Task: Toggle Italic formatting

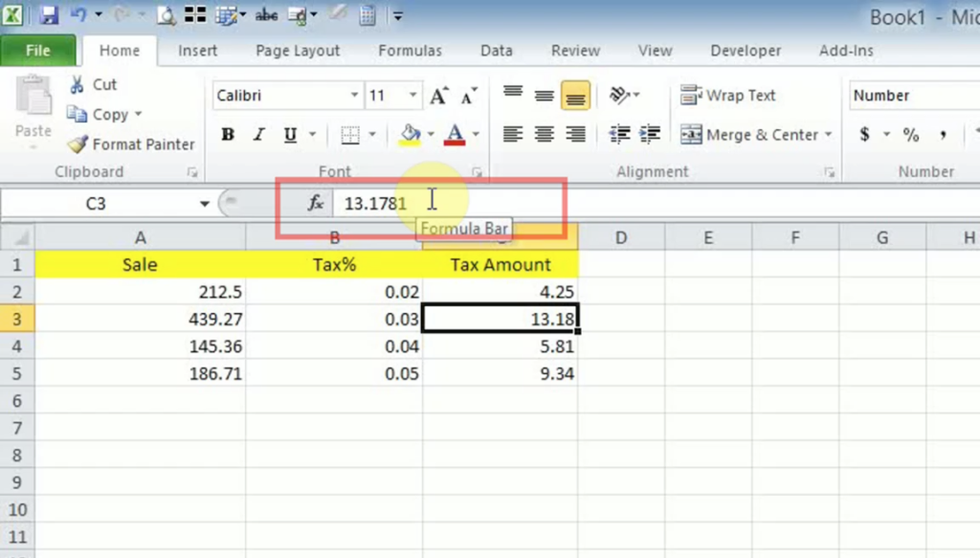Action: coord(258,134)
